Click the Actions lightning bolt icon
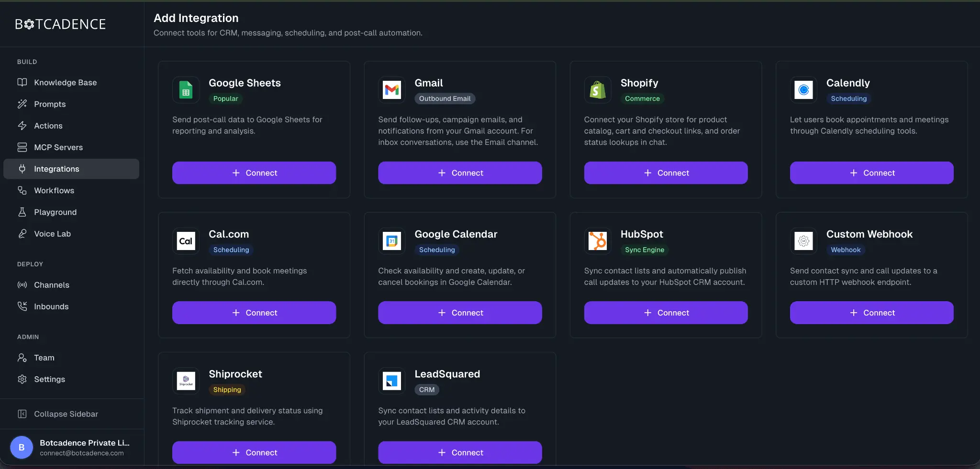980x469 pixels. pyautogui.click(x=22, y=125)
